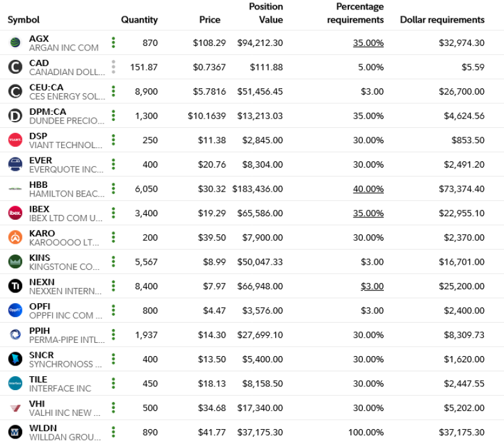The width and height of the screenshot is (504, 443).
Task: Open the action menu for AGX row
Action: tap(113, 42)
